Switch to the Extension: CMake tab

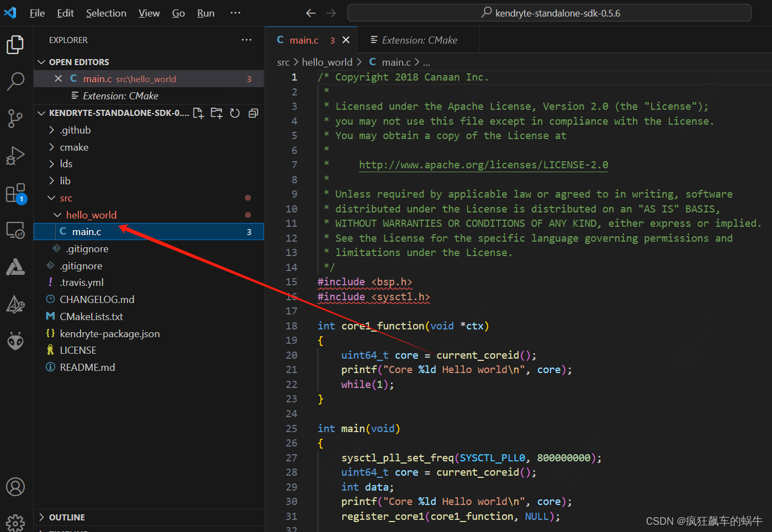419,40
